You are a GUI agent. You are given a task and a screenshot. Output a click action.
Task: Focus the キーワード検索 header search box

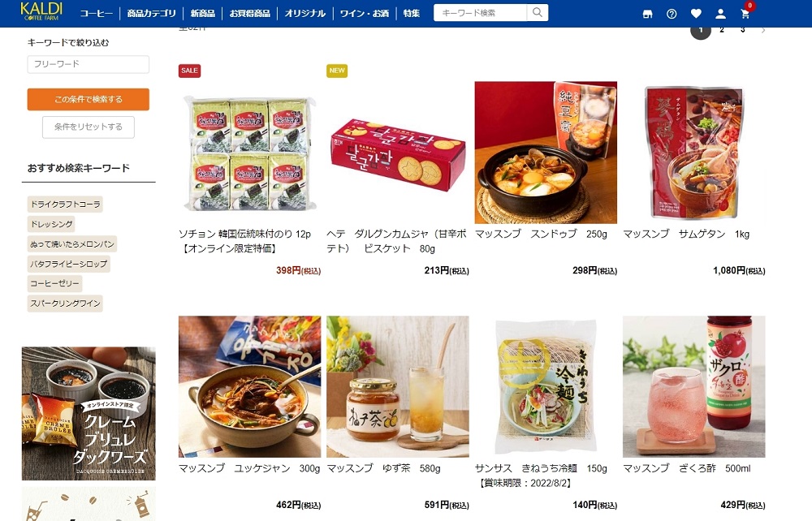pos(480,12)
